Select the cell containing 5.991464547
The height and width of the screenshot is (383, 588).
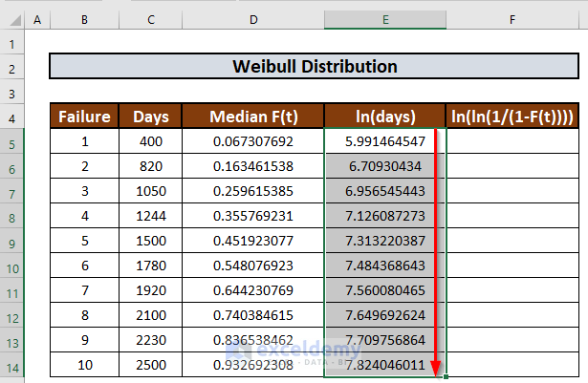click(x=384, y=142)
